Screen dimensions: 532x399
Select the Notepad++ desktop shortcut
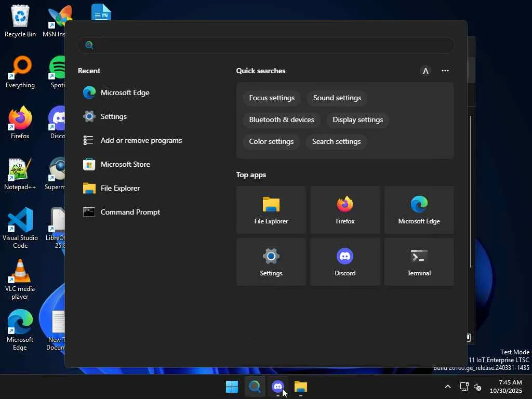20,174
